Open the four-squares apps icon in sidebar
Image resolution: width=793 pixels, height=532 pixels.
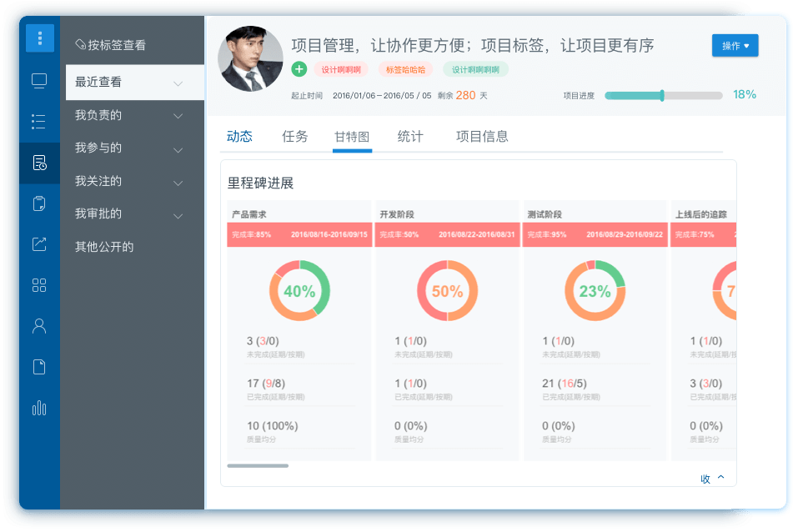tap(39, 285)
